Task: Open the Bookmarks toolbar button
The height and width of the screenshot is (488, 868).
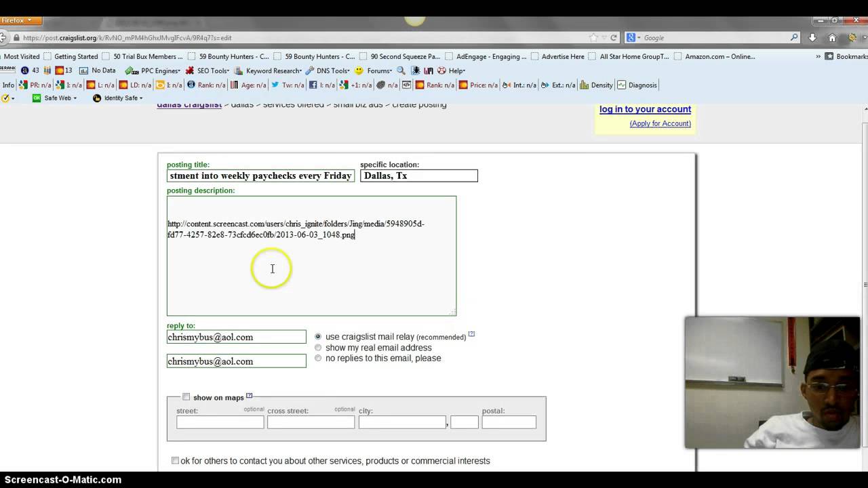Action: point(846,56)
